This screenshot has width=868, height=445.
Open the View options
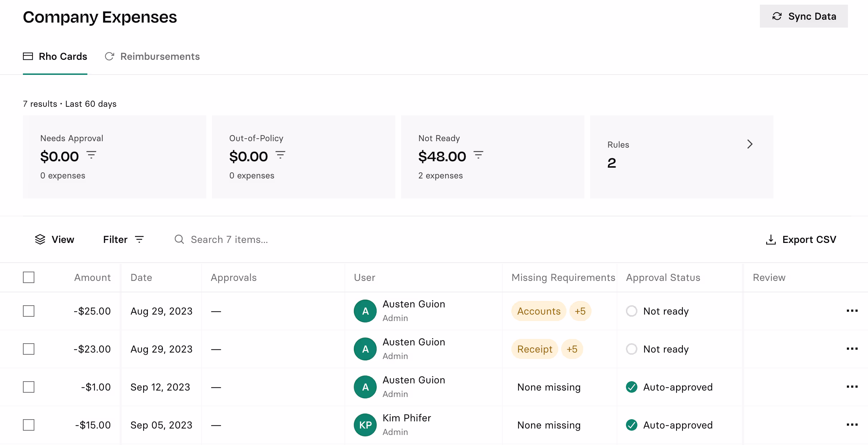pos(54,239)
